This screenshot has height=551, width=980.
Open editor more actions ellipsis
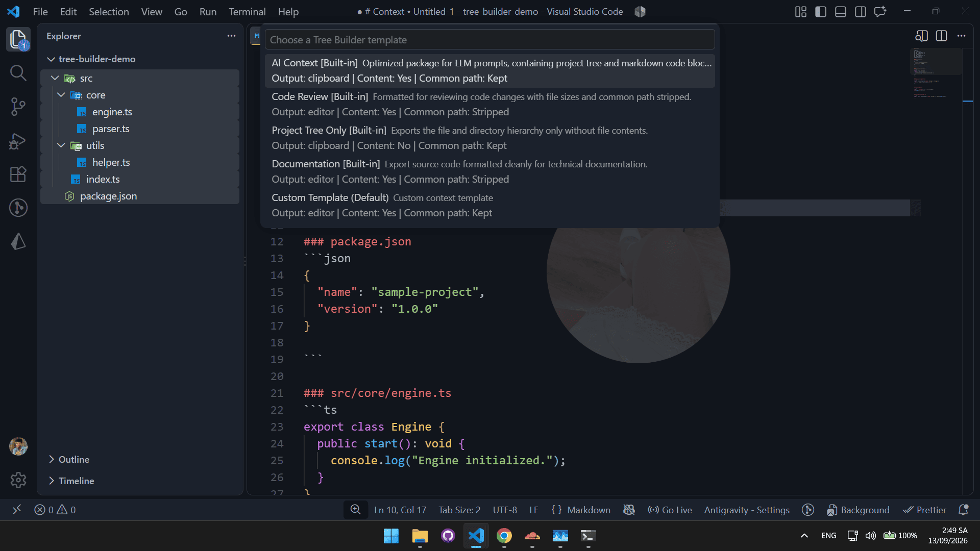click(x=962, y=36)
